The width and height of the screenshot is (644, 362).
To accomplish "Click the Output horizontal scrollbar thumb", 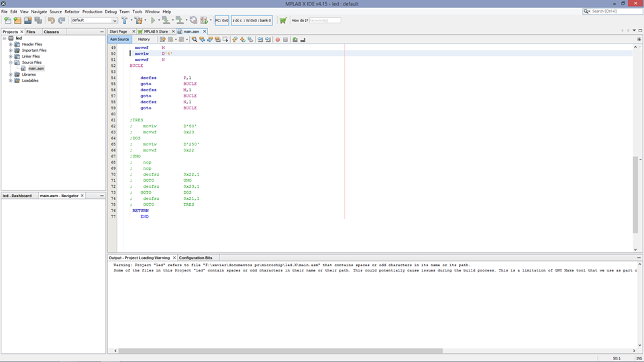I will coord(280,351).
